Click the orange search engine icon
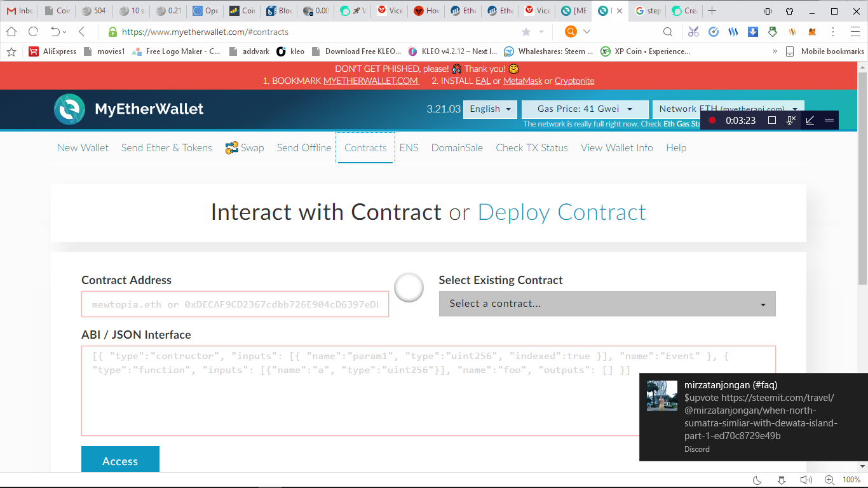868x488 pixels. pos(571,32)
